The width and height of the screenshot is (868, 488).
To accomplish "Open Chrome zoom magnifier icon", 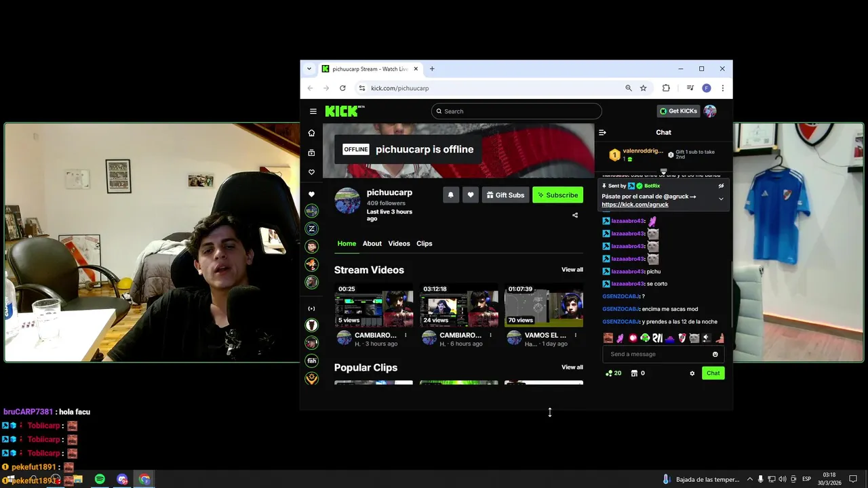I will pos(629,88).
